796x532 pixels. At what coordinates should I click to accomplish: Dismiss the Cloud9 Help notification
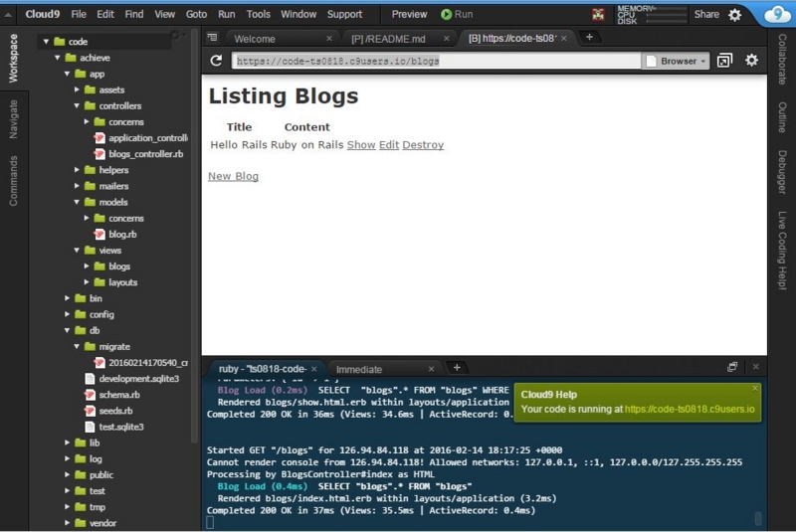tap(755, 389)
